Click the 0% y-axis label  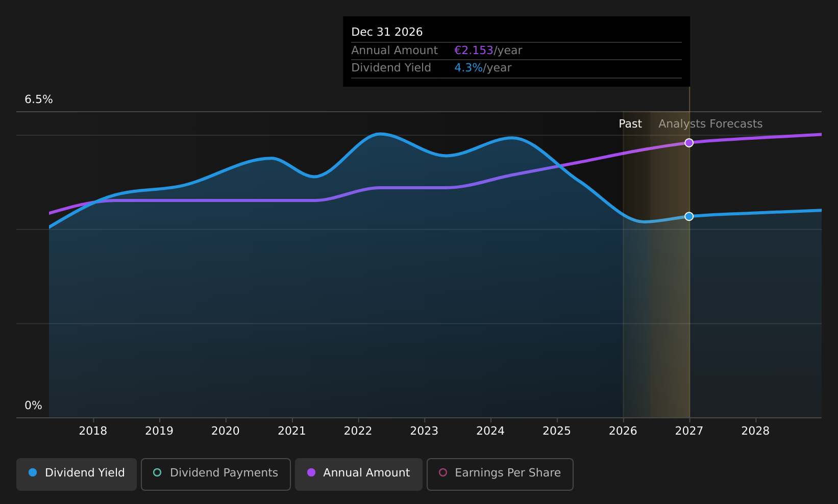(34, 406)
